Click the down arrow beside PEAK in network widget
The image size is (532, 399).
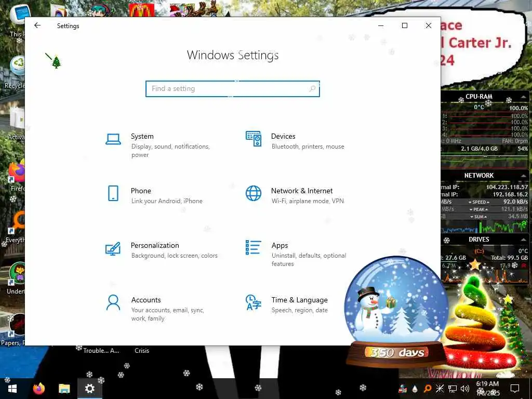471,210
